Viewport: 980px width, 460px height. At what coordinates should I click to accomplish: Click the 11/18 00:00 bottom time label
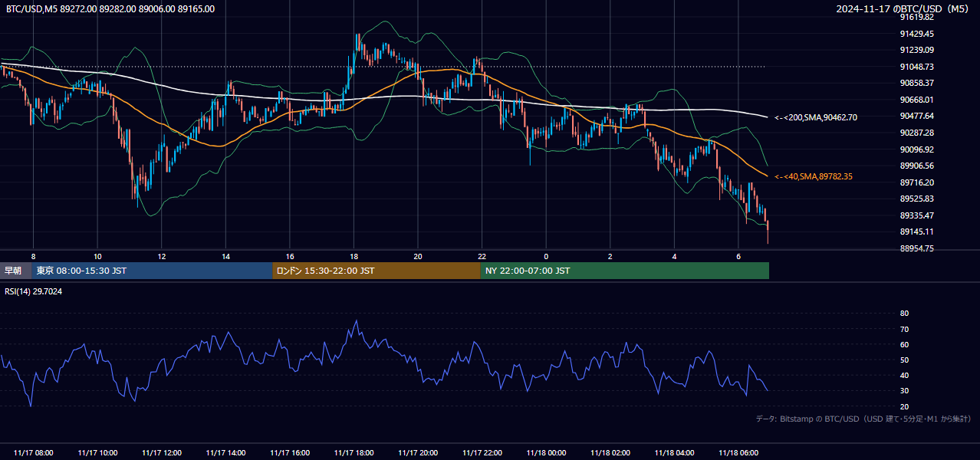coord(546,453)
